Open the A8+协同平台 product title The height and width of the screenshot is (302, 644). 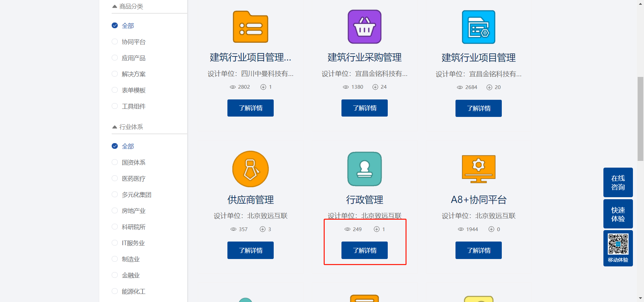click(479, 200)
